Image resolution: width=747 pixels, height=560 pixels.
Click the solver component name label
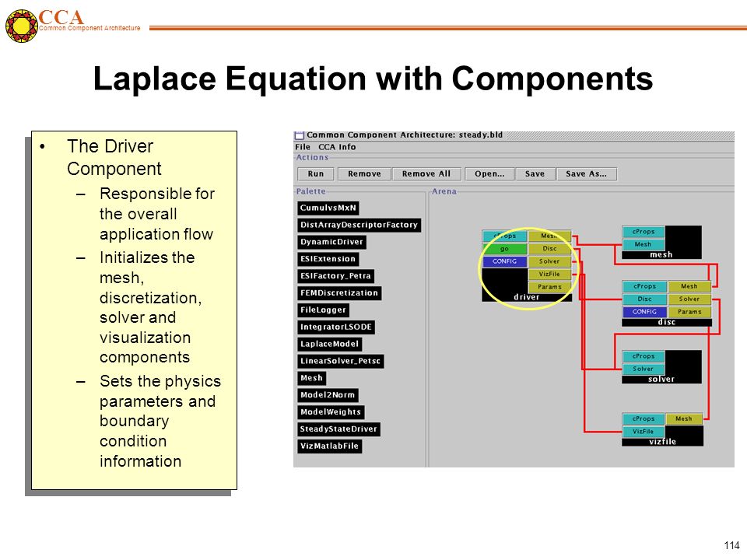(661, 380)
